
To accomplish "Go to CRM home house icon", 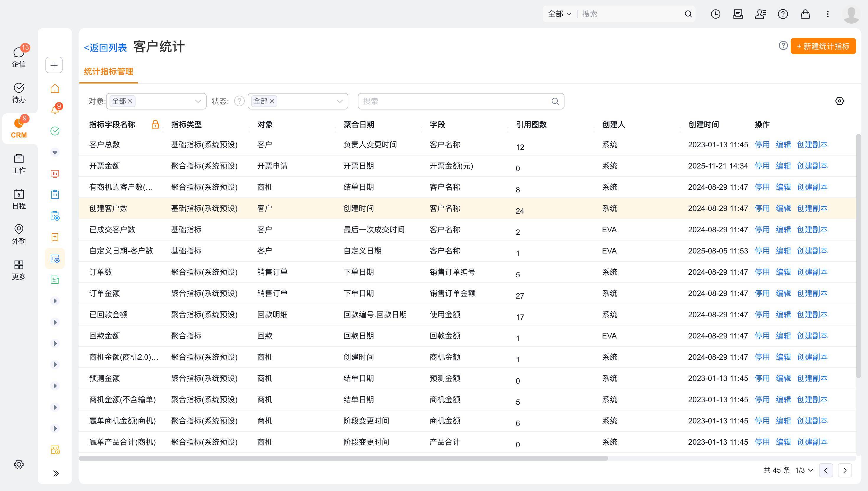I will (x=55, y=88).
